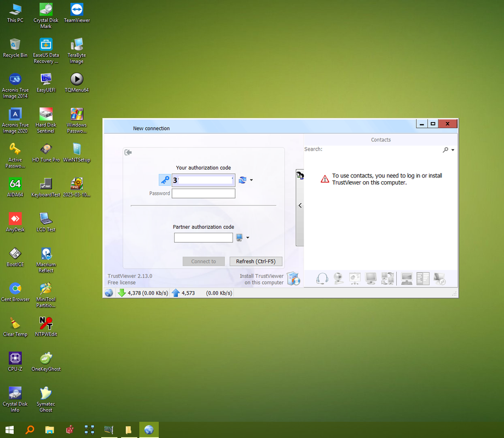Click the globe icon in TrustViewer status bar
The width and height of the screenshot is (504, 438).
click(x=109, y=293)
